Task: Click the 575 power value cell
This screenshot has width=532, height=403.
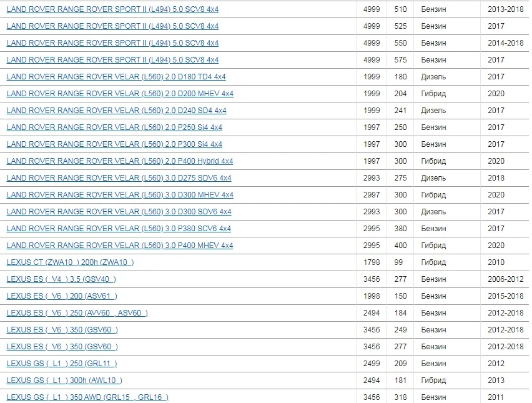Action: tap(400, 60)
